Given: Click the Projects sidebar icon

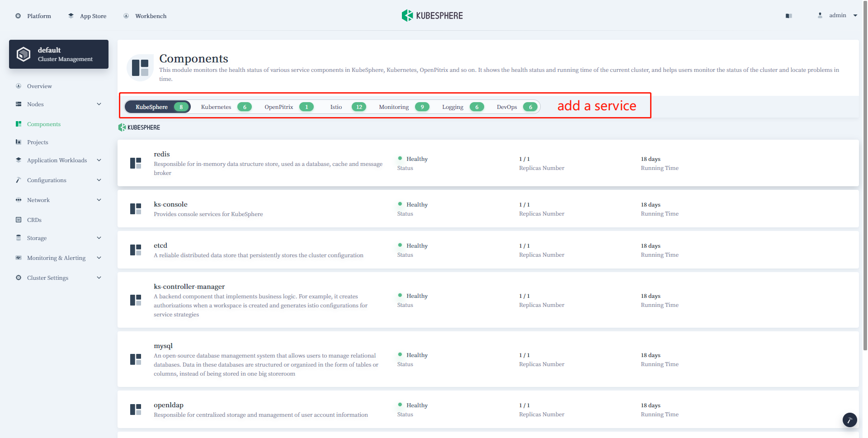Looking at the screenshot, I should (19, 142).
